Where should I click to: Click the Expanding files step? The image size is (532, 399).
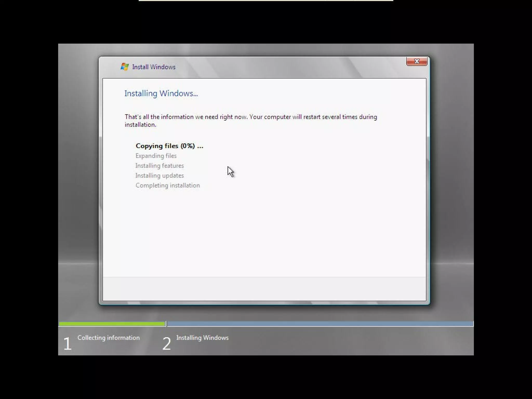156,156
